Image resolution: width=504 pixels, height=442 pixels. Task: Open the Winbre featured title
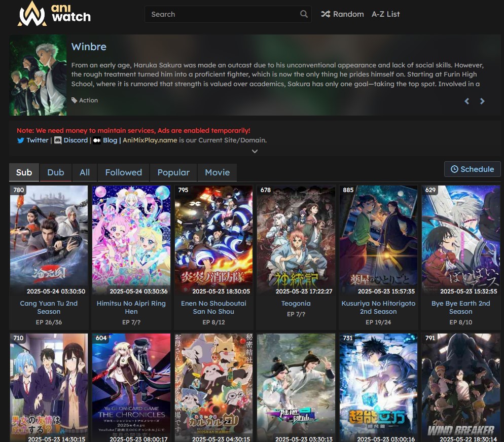tap(89, 47)
